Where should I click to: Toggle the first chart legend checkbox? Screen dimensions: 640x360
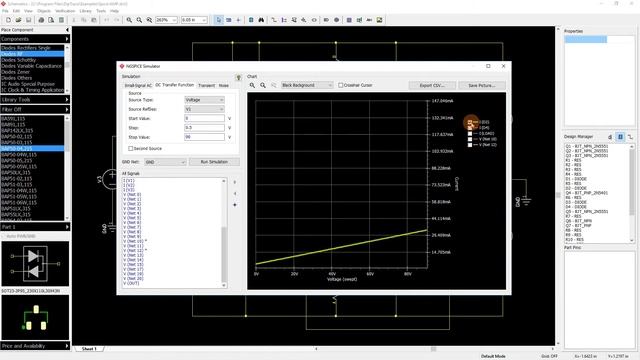(470, 122)
